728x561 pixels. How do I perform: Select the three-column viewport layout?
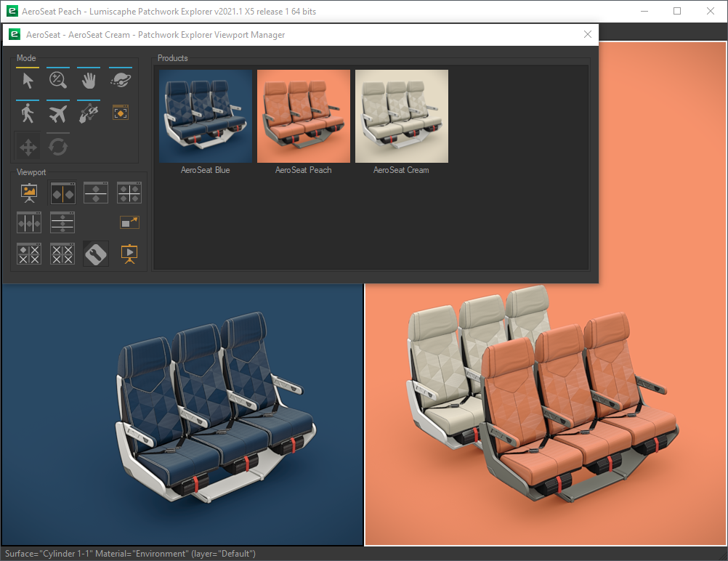pos(29,222)
